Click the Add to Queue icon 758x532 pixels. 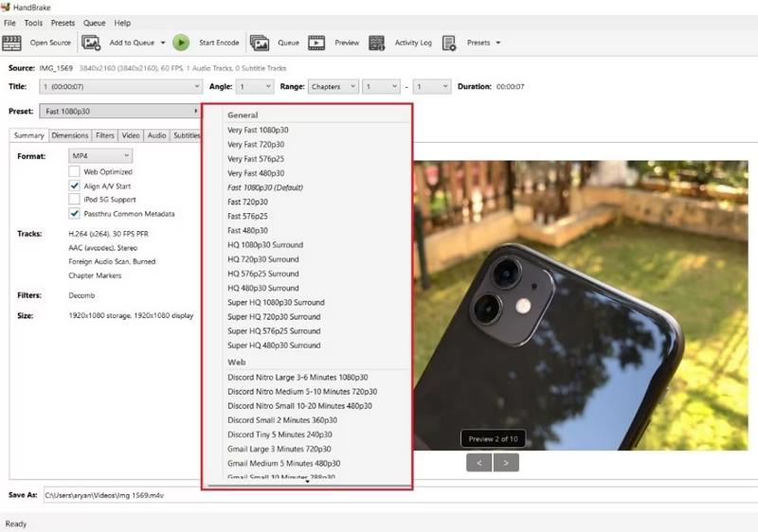[91, 43]
